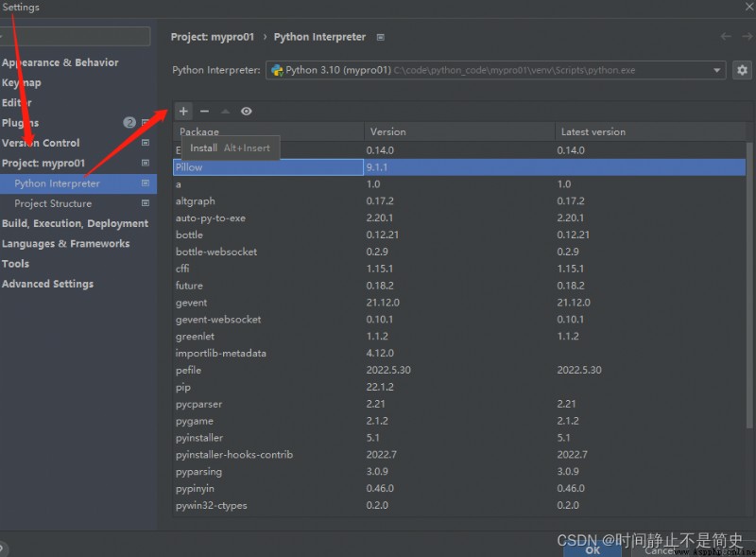Select the importlib-metadata package
Screen dimensions: 756x557
(459, 353)
